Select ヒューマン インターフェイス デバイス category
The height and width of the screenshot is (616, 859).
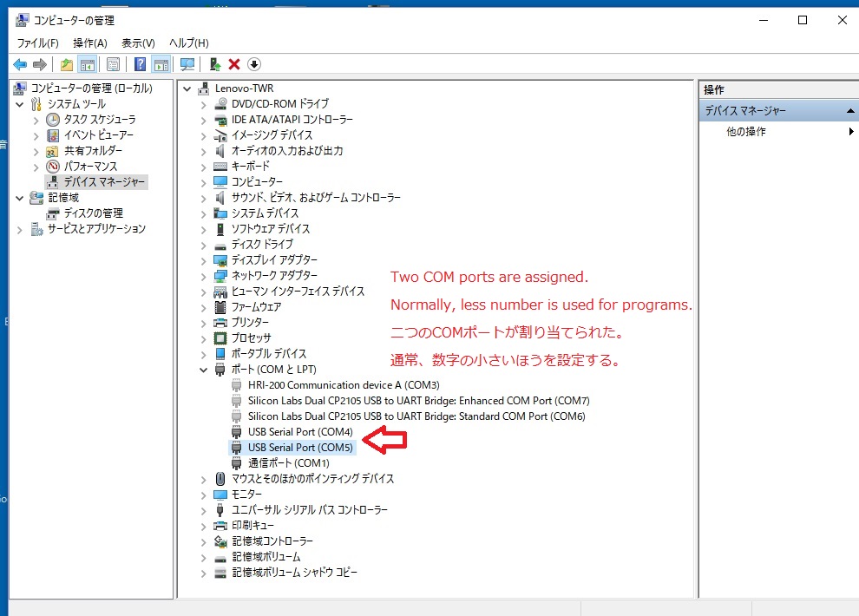[298, 292]
